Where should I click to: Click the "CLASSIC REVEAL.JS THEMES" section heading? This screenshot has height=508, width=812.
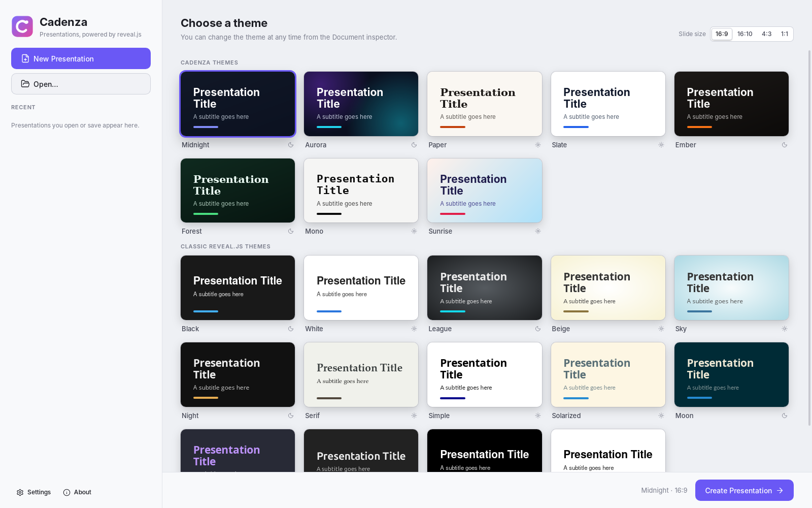point(225,246)
